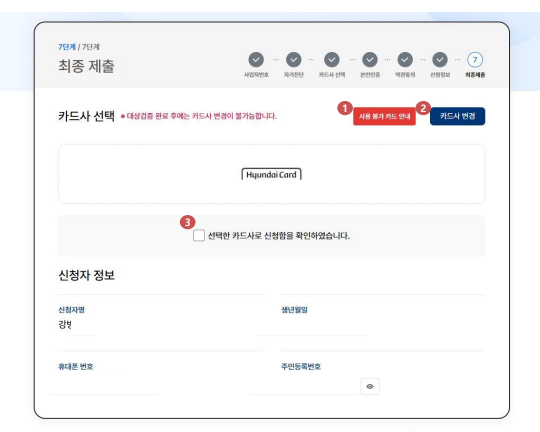Click the 7단계 / 7단계 step indicator text
This screenshot has height=432, width=540.
coord(79,47)
